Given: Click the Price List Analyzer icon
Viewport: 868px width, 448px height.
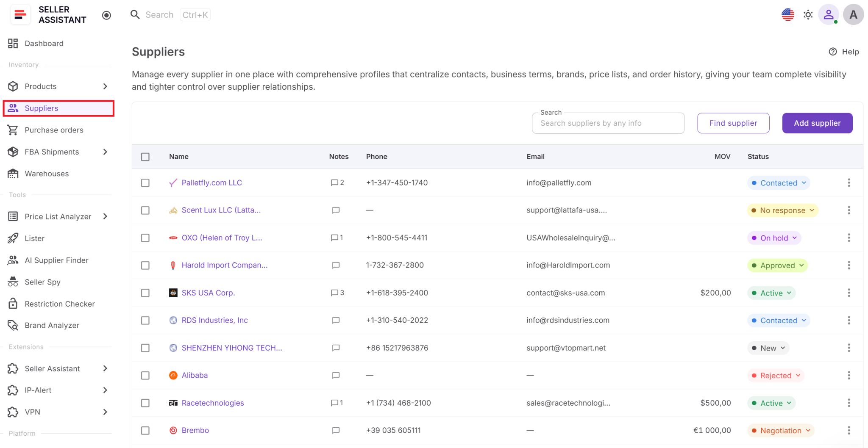Looking at the screenshot, I should point(13,216).
